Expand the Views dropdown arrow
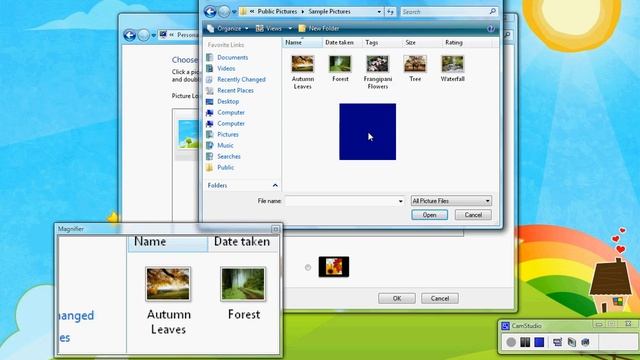The width and height of the screenshot is (640, 360). (x=290, y=29)
